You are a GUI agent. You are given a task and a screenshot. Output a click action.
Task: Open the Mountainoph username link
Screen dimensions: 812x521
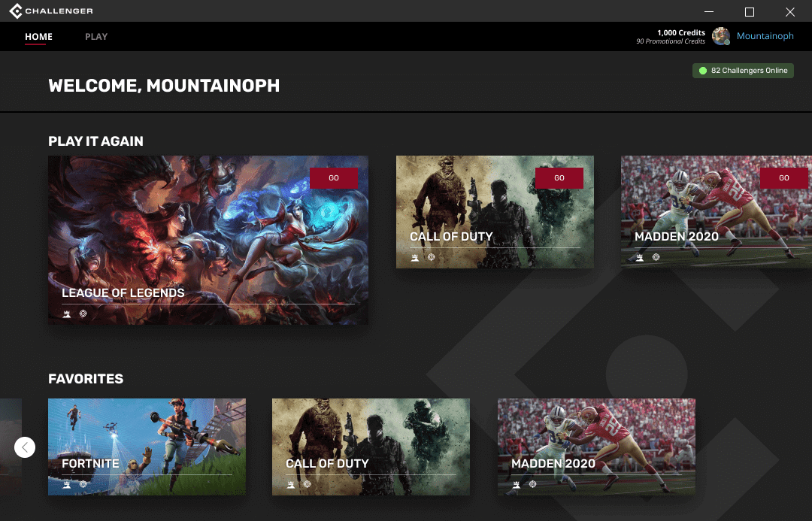click(x=765, y=36)
